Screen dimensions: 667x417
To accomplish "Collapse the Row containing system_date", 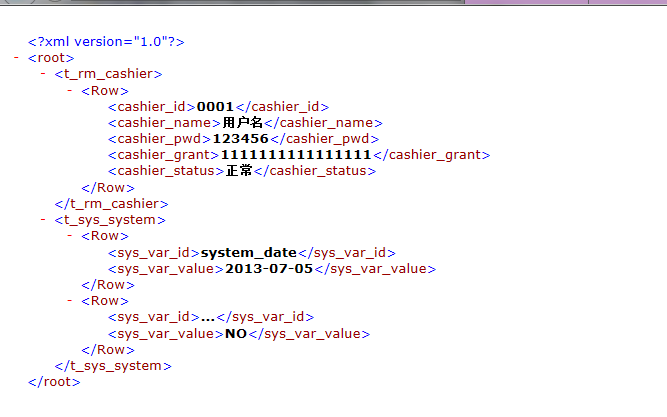I will pos(70,236).
